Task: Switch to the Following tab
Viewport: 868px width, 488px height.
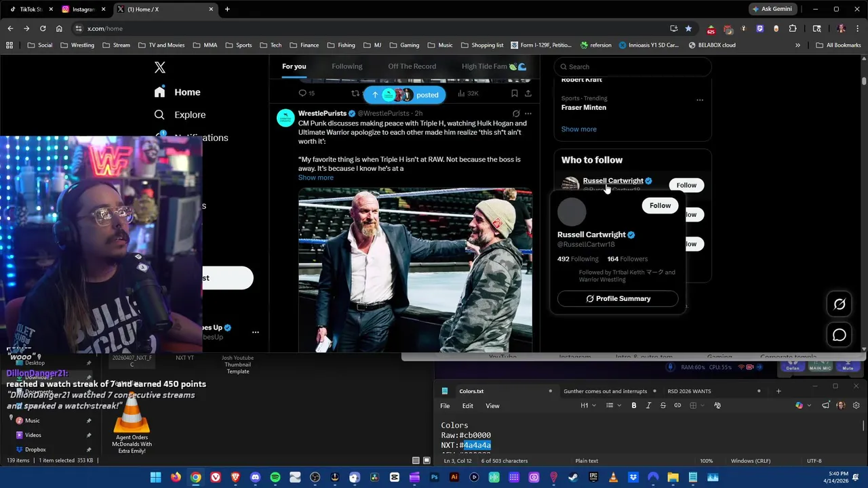Action: pos(347,66)
